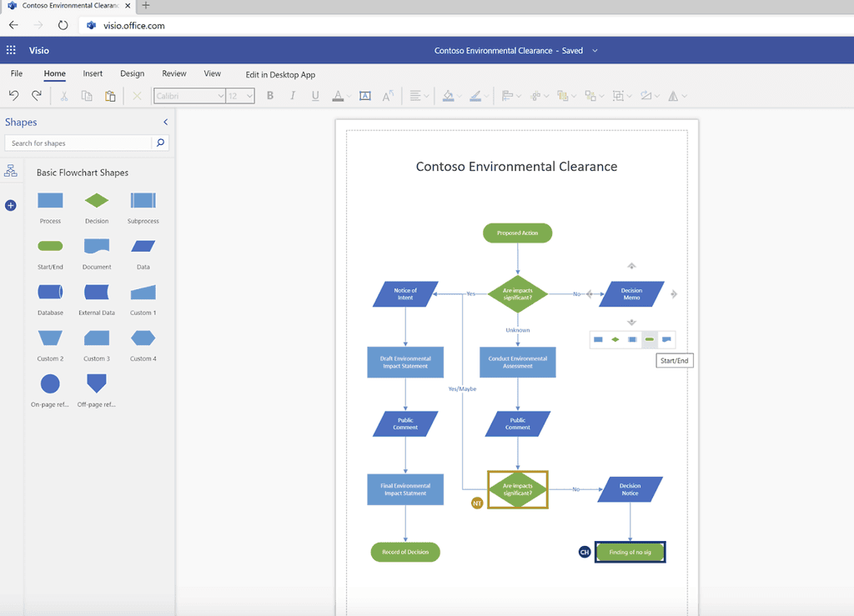
Task: Toggle underline formatting
Action: 315,95
